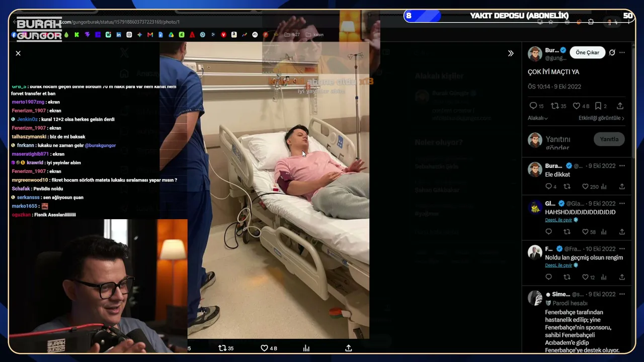Share the Ele dikkat reply

[622, 187]
